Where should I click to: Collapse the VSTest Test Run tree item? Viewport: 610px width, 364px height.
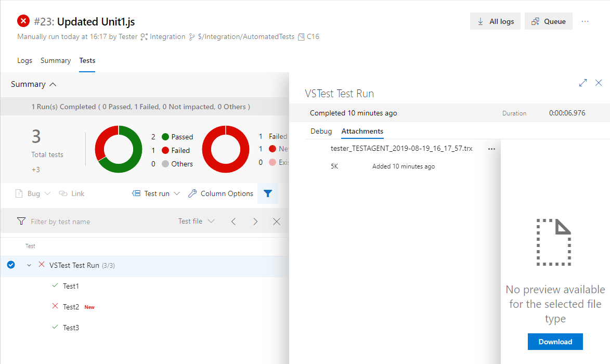pos(29,265)
